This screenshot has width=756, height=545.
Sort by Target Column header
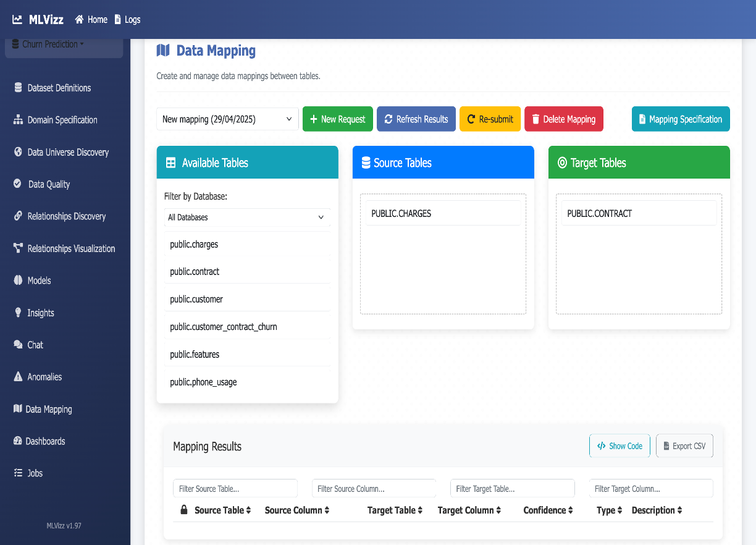point(469,510)
